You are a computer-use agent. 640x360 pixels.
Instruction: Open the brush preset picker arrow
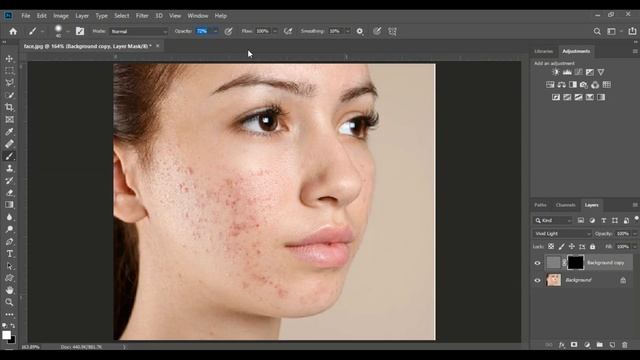(68, 31)
